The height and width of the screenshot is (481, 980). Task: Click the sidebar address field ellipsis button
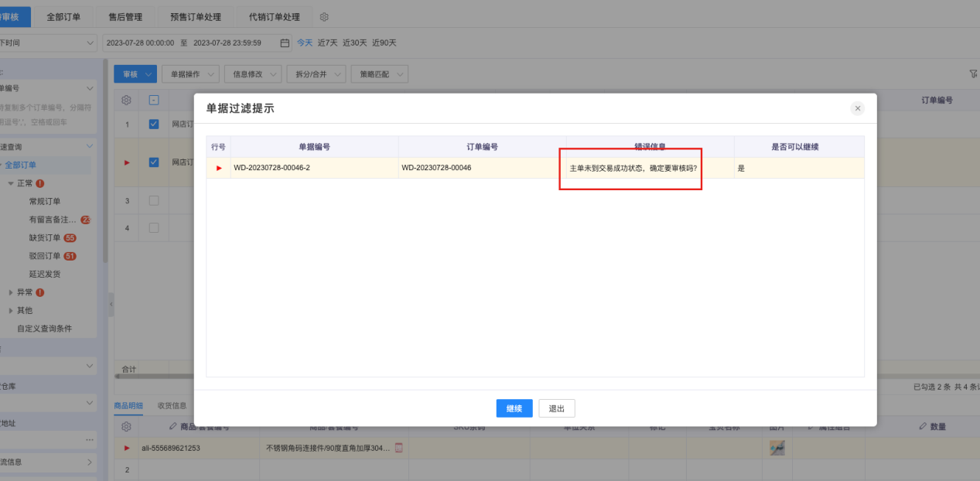coord(90,440)
